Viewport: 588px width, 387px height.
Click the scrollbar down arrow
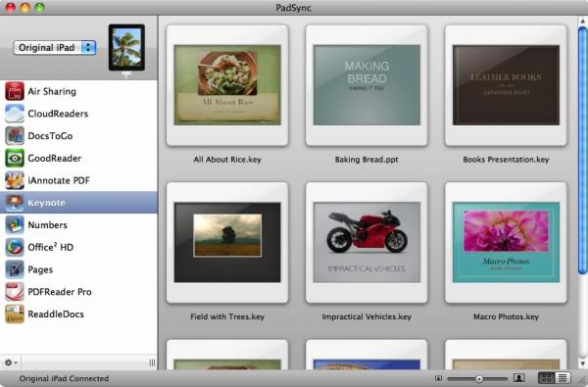(x=582, y=363)
